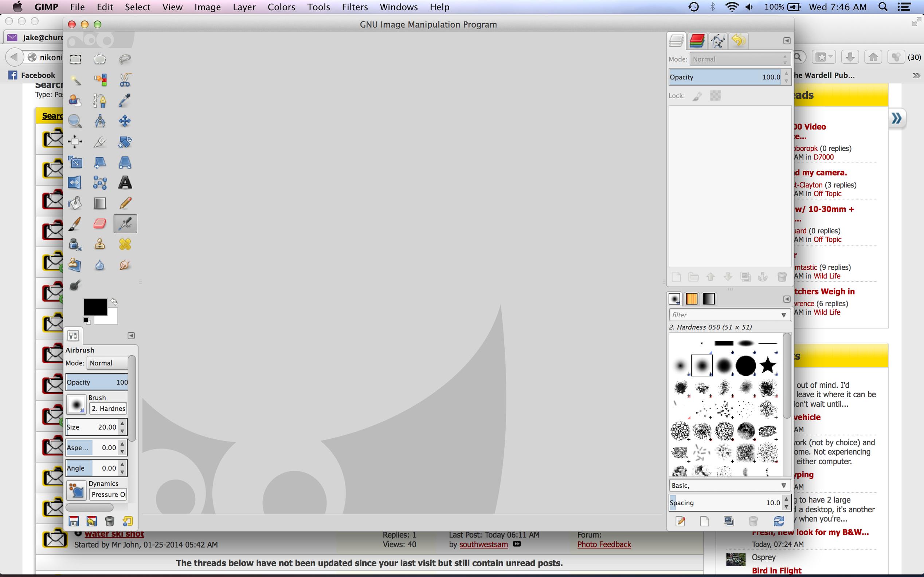Select the Zoom magnifier tool
The image size is (924, 577).
click(x=75, y=121)
